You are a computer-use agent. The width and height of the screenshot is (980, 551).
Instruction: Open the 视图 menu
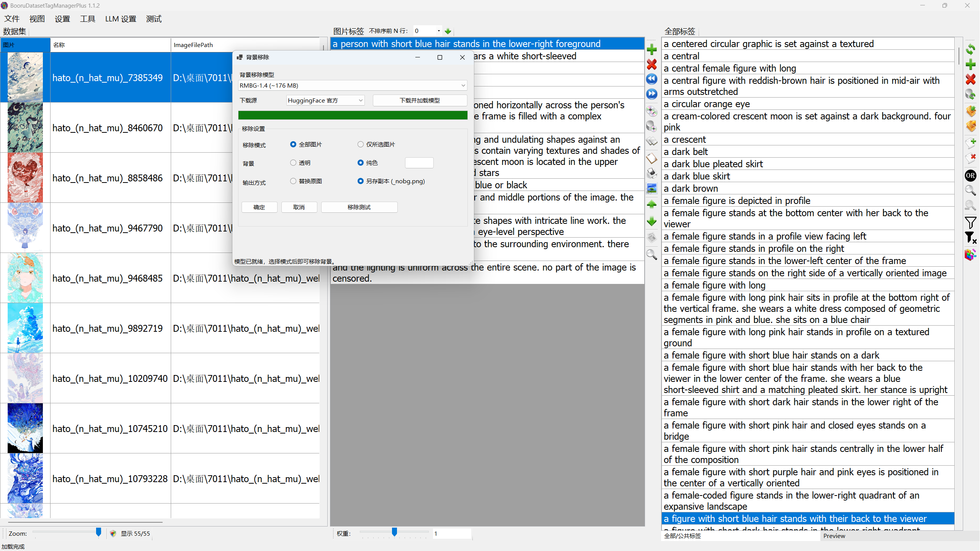[37, 19]
